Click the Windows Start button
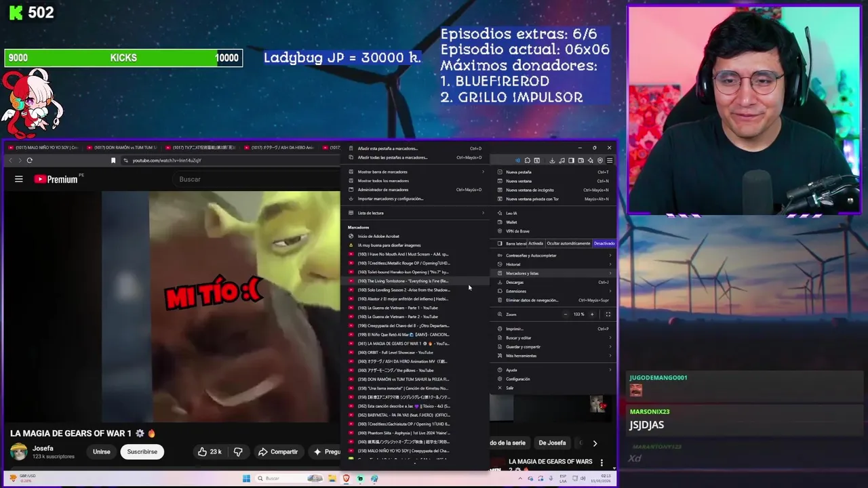868x488 pixels. point(246,479)
